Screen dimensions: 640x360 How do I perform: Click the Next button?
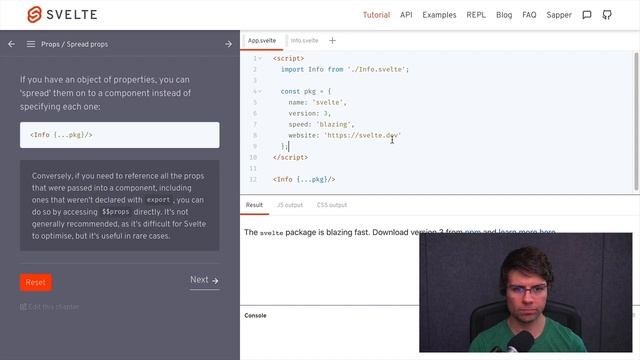pos(204,280)
